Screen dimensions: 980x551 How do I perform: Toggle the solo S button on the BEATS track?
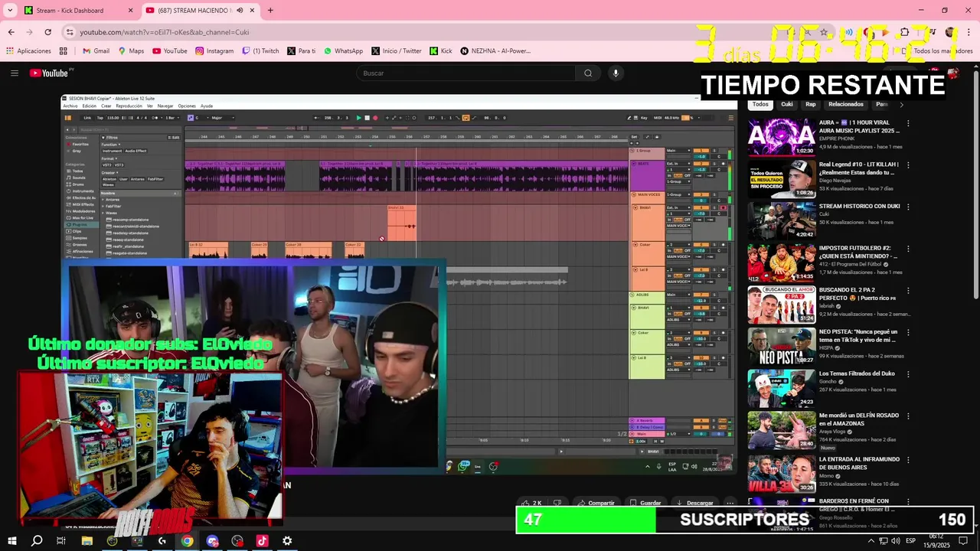click(714, 164)
